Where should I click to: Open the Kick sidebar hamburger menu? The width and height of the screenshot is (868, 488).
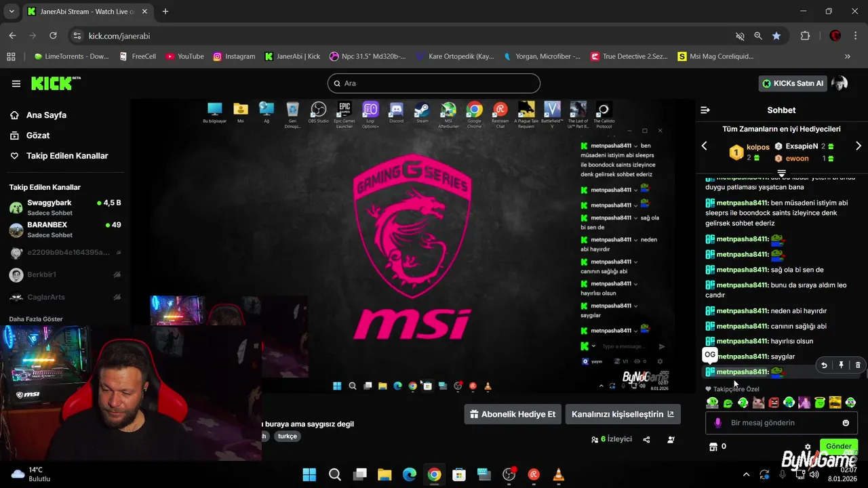pos(16,83)
